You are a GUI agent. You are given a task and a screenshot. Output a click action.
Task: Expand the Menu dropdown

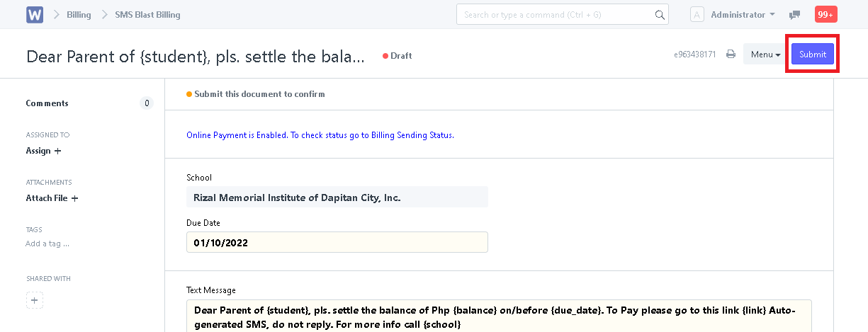tap(765, 55)
